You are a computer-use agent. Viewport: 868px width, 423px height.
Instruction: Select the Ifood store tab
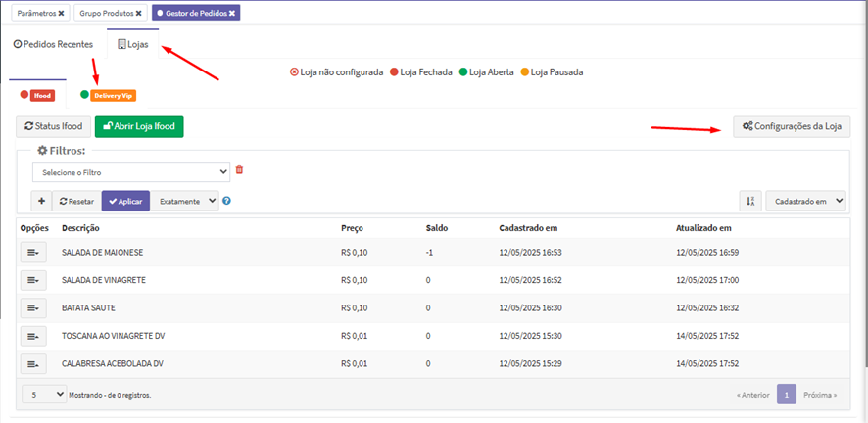(x=41, y=96)
